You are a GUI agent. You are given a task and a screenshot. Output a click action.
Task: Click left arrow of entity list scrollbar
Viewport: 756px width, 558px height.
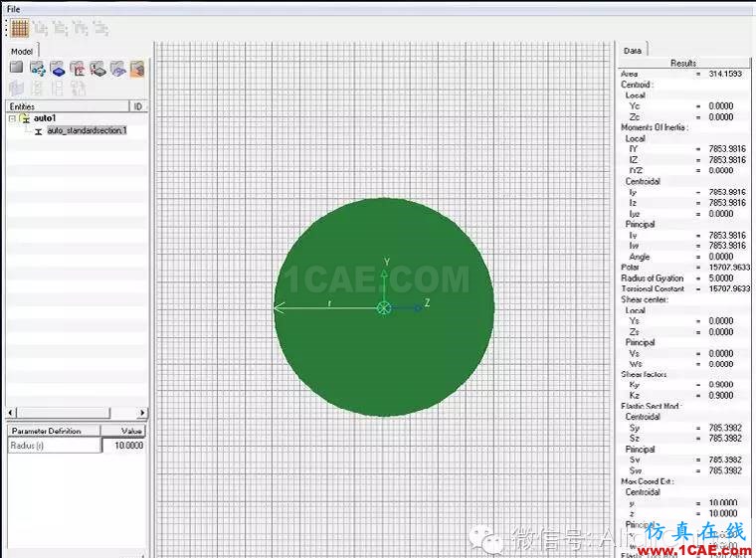click(11, 413)
